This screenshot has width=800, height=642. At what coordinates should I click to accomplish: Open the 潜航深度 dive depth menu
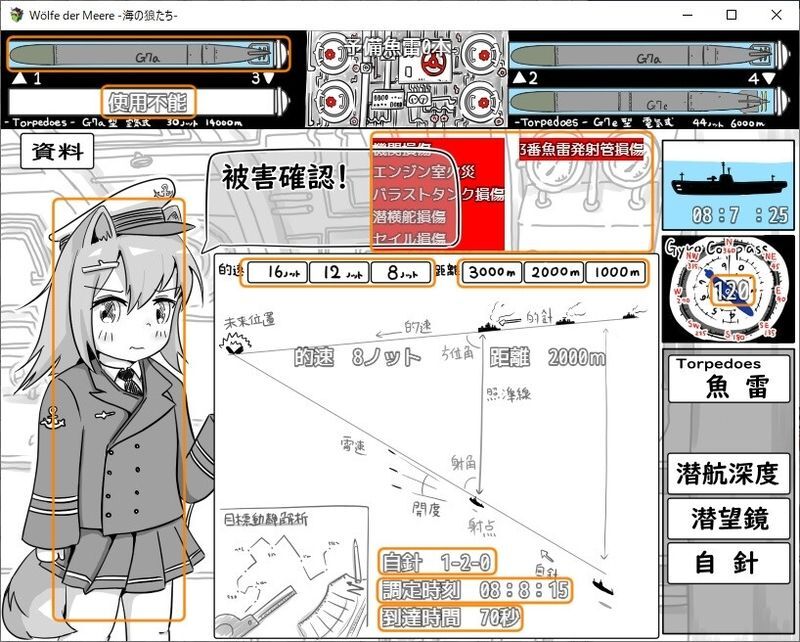(x=729, y=474)
